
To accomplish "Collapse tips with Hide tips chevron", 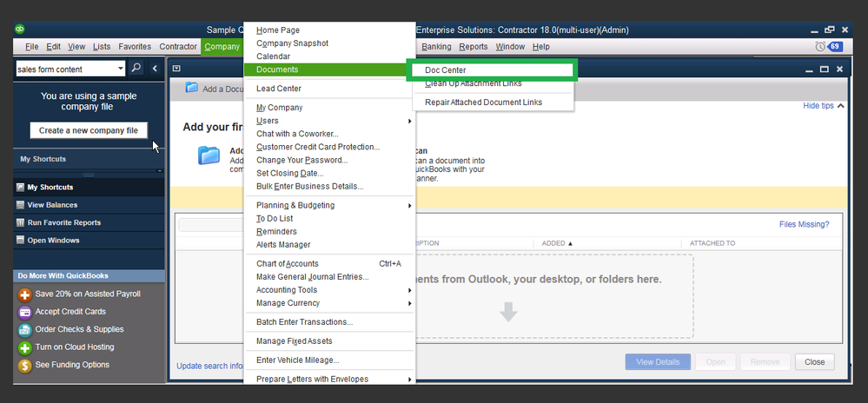I will (841, 106).
